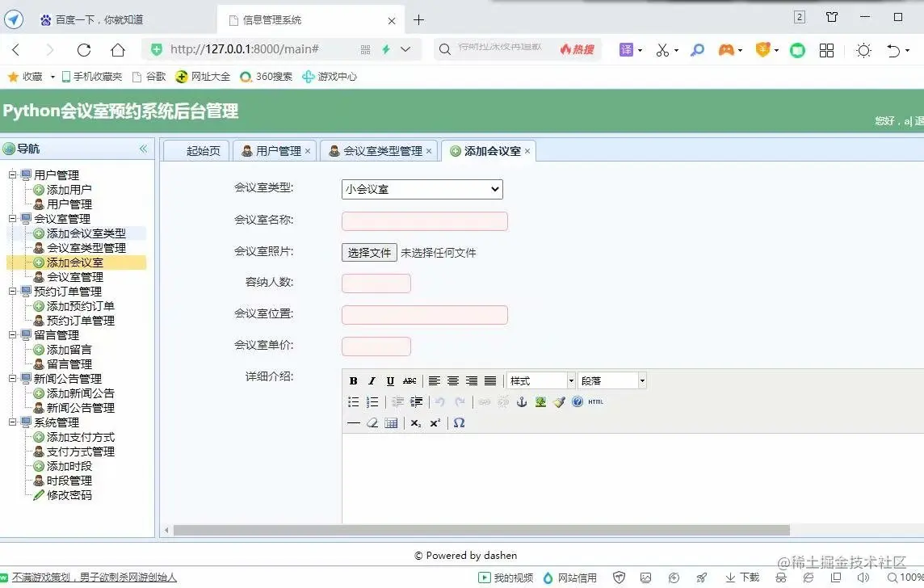
Task: Open 添加用户 in the navigation tree
Action: pos(69,190)
